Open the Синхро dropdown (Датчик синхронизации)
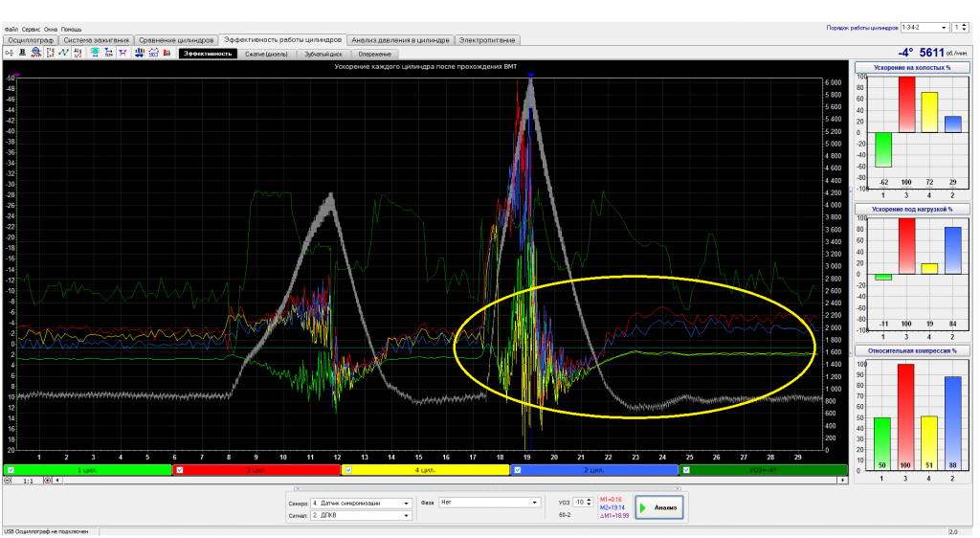 click(x=361, y=503)
